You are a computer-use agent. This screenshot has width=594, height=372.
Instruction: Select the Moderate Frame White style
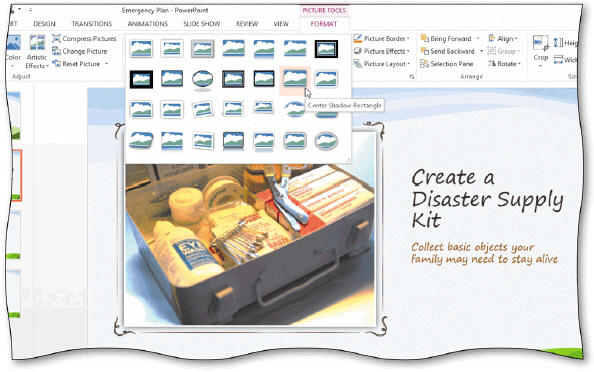click(x=172, y=109)
